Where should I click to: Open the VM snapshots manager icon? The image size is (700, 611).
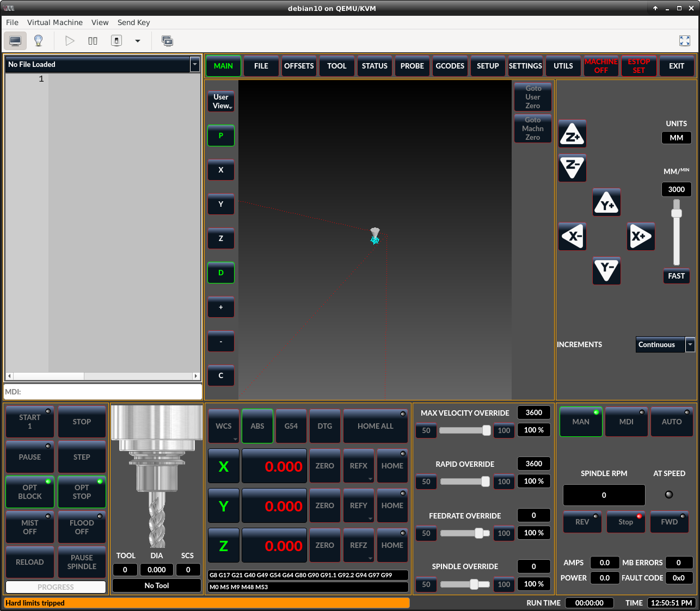point(167,41)
